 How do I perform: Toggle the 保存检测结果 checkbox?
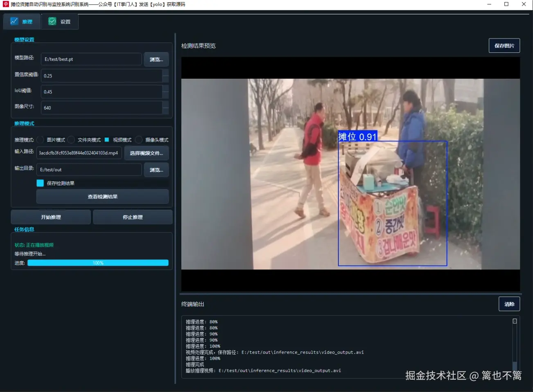(x=40, y=183)
